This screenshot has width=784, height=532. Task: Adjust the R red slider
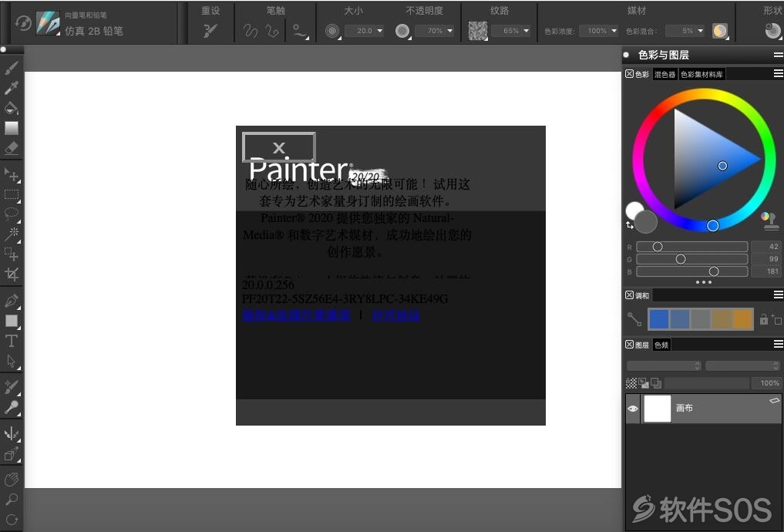click(692, 247)
